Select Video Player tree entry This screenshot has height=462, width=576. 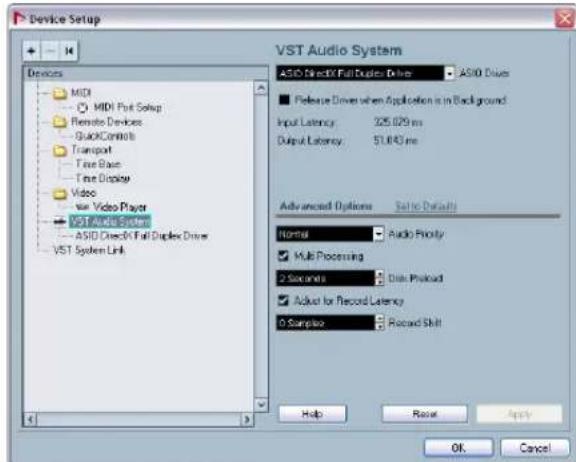point(119,207)
